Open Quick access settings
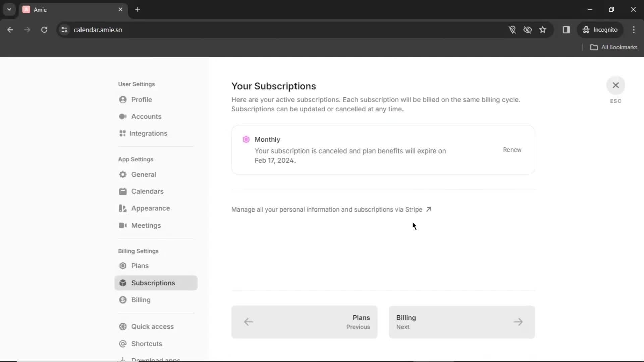This screenshot has height=362, width=644. pos(152,326)
